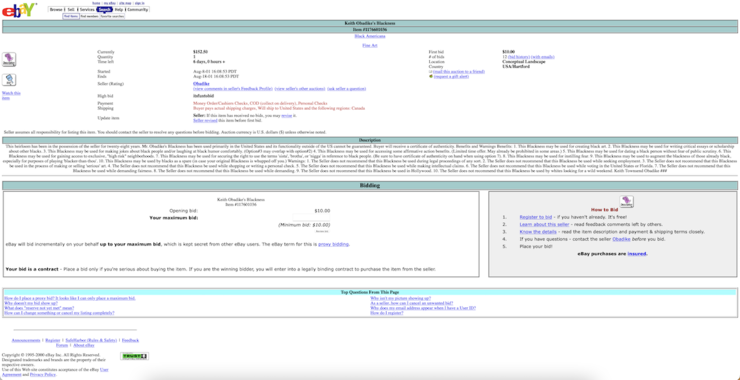Open the Find members sub-tab
The width and height of the screenshot is (740, 380).
(89, 16)
